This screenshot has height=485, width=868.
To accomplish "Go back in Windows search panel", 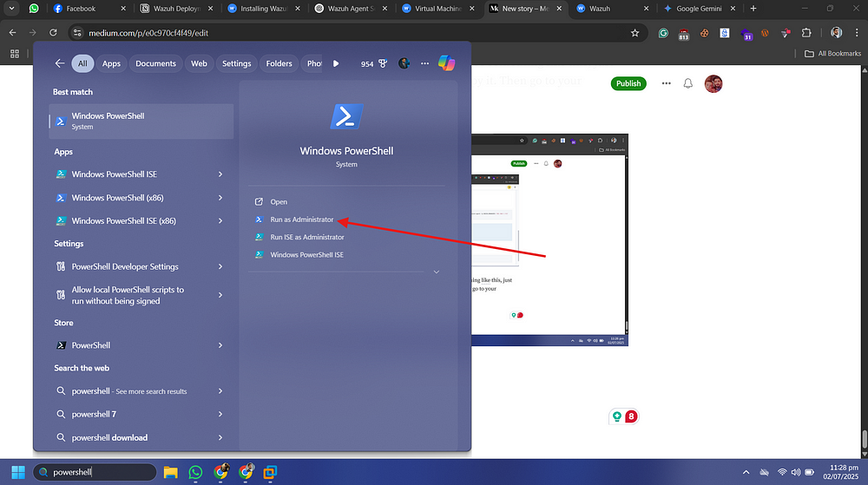I will click(60, 63).
